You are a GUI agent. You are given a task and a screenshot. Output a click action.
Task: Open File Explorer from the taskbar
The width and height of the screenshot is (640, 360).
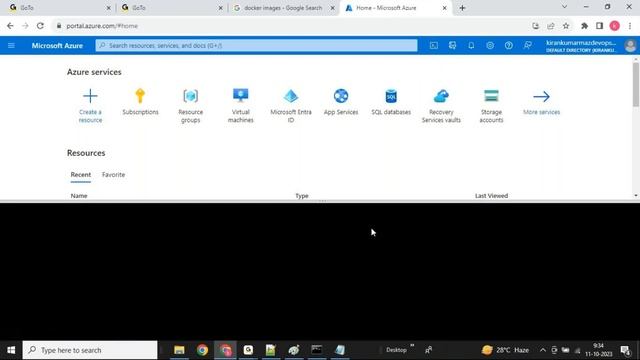[x=179, y=350]
